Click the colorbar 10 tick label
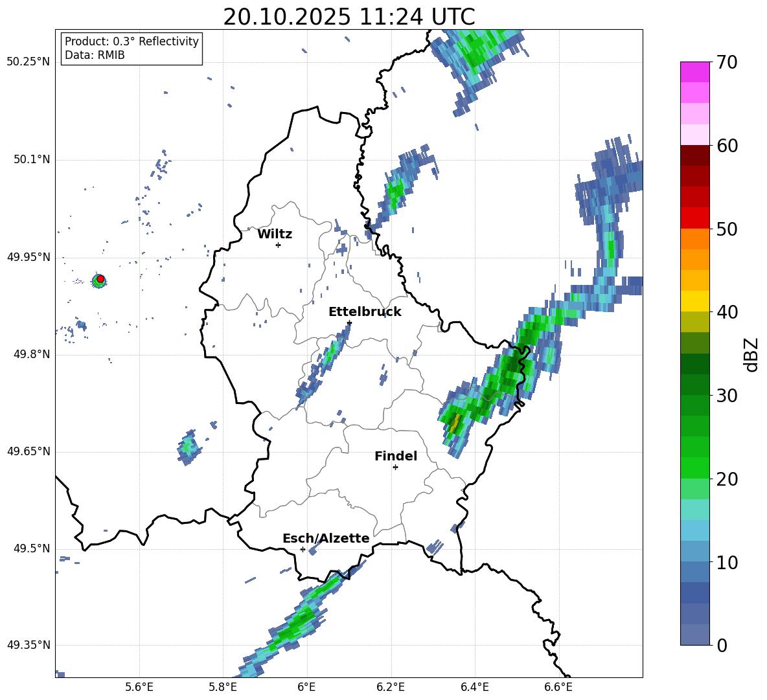 [x=727, y=562]
